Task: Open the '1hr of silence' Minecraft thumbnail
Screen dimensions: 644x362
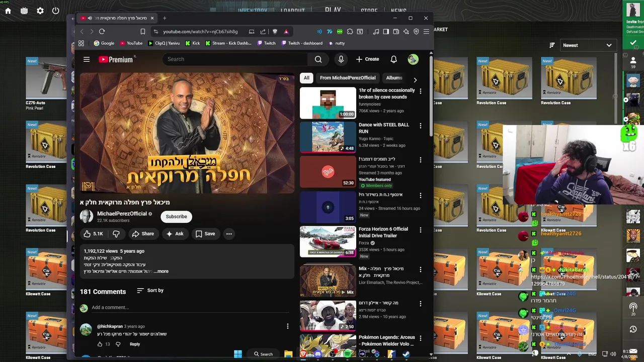Action: click(328, 103)
